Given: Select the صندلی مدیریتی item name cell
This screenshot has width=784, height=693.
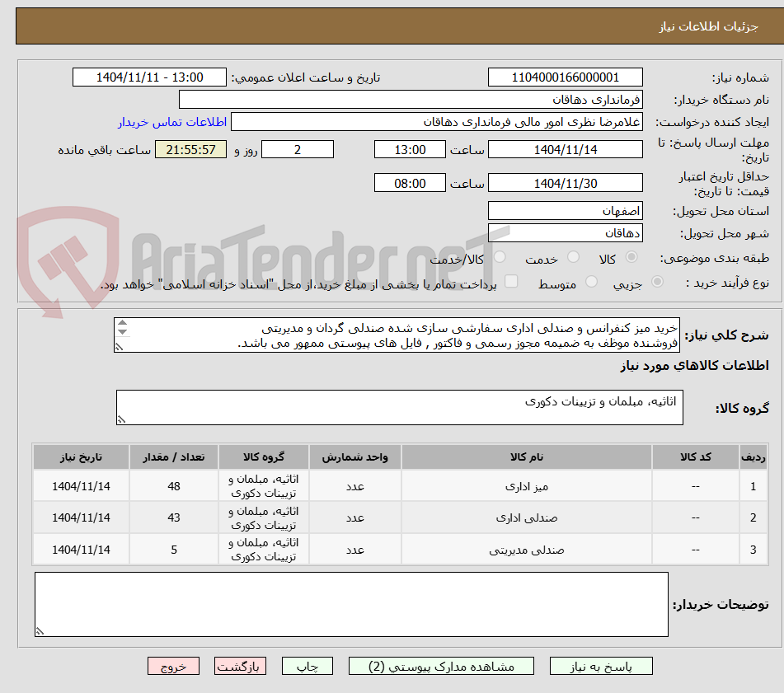Looking at the screenshot, I should click(x=527, y=550).
